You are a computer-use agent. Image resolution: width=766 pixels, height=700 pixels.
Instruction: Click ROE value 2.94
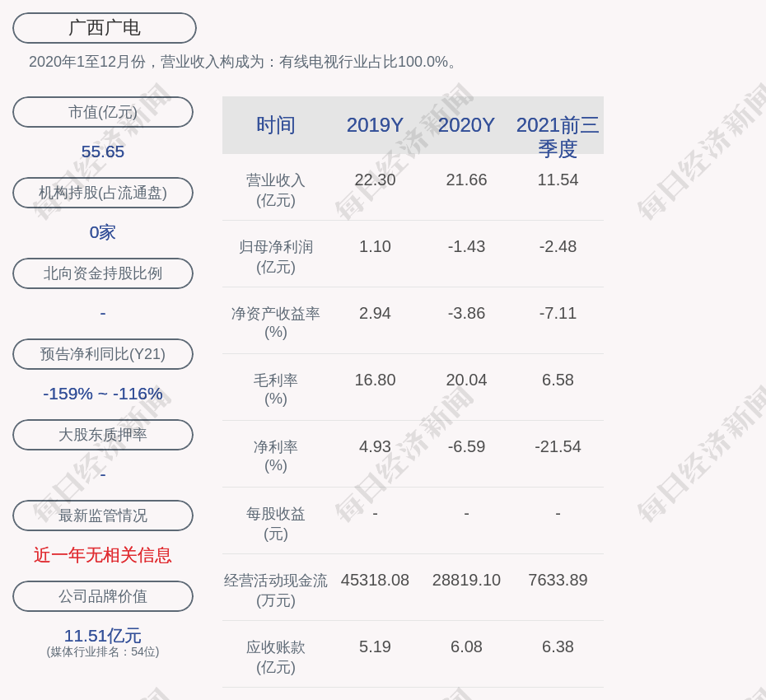(x=376, y=313)
